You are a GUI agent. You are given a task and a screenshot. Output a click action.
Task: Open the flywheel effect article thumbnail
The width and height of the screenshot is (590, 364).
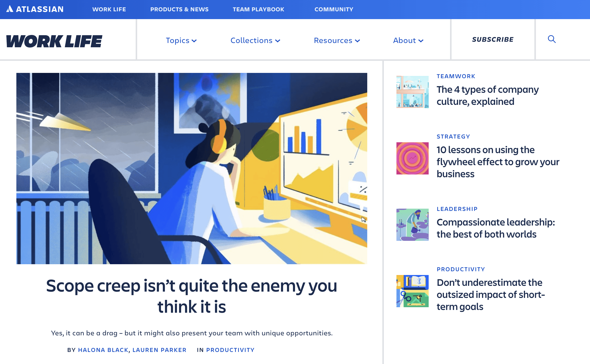(412, 158)
